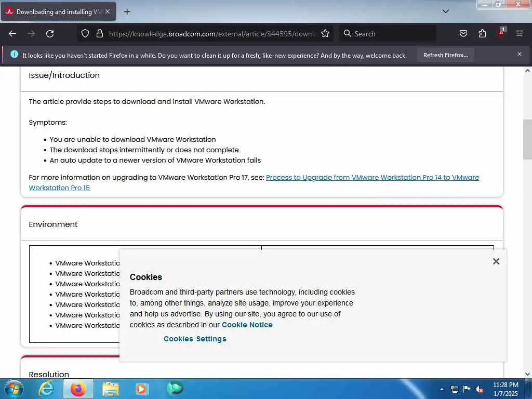Viewport: 532px width, 399px height.
Task: Go back to the previous page
Action: tap(12, 34)
